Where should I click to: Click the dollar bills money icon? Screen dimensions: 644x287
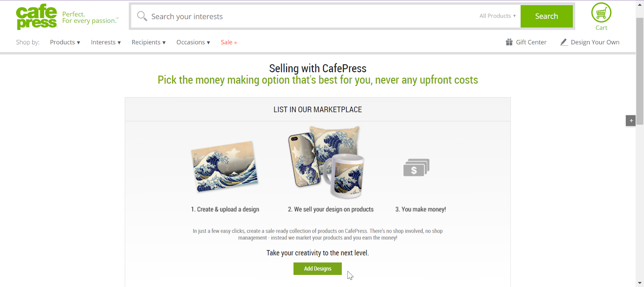click(x=416, y=167)
